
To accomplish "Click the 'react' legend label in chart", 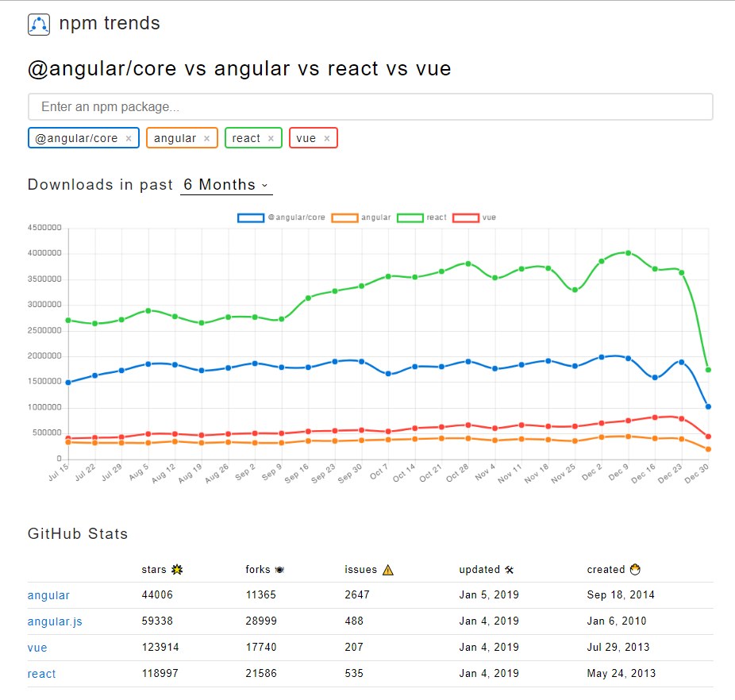I will pyautogui.click(x=437, y=217).
